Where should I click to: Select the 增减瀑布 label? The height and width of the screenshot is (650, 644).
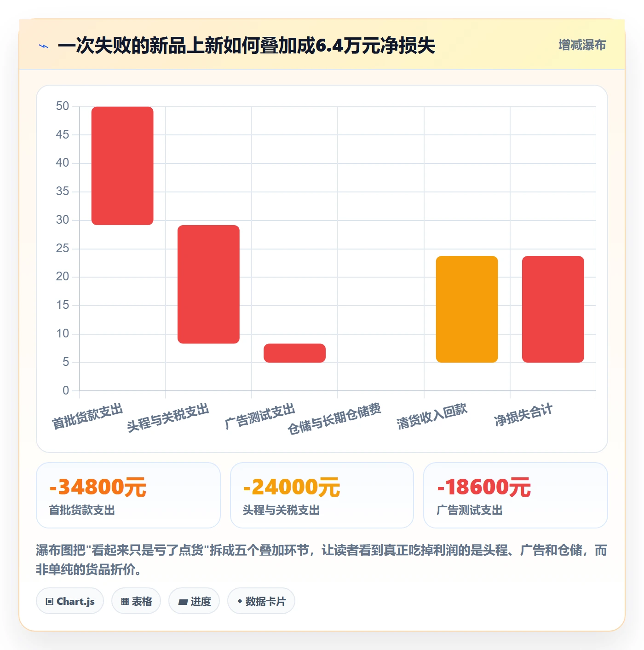582,45
